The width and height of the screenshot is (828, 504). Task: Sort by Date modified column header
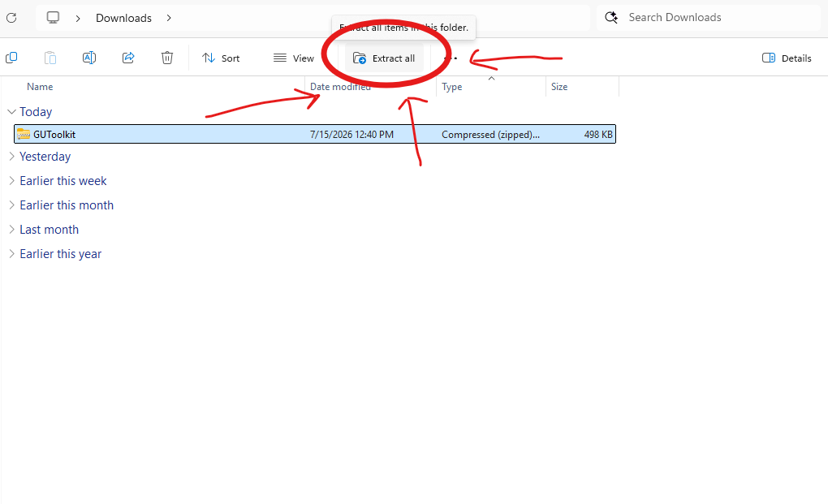[x=341, y=87]
